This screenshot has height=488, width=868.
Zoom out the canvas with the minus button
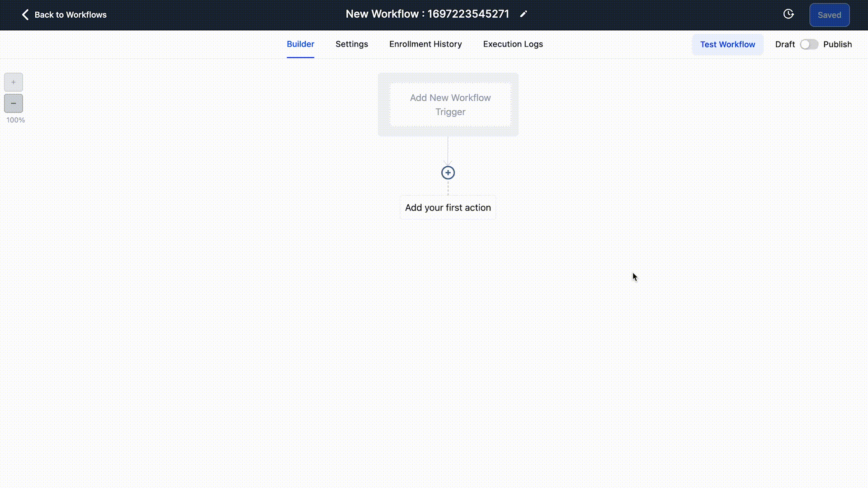[14, 103]
